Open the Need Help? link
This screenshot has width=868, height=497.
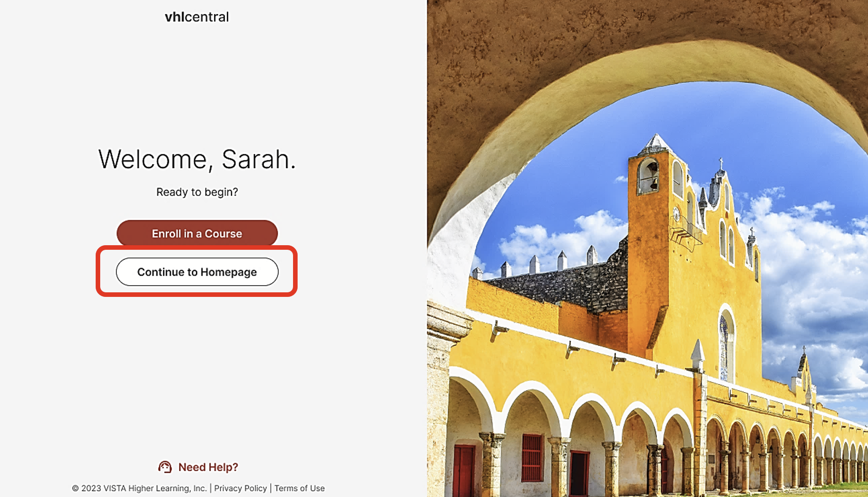tap(208, 467)
